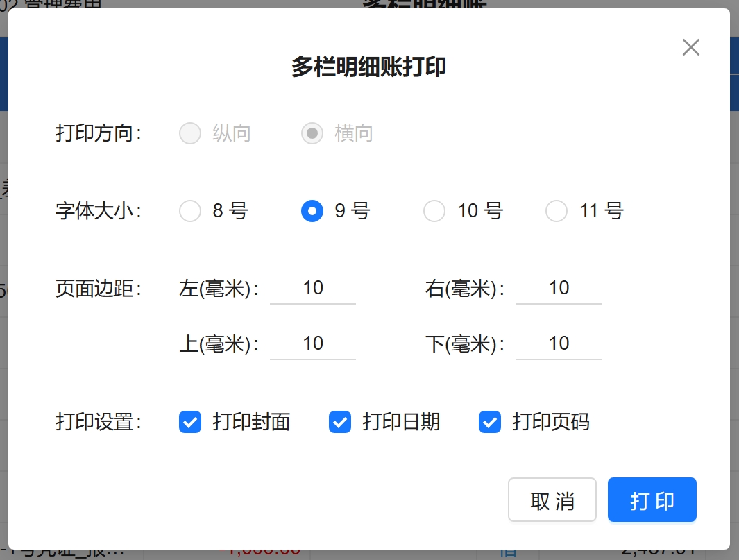Choose 9 号 font size
This screenshot has width=739, height=560.
tap(312, 211)
